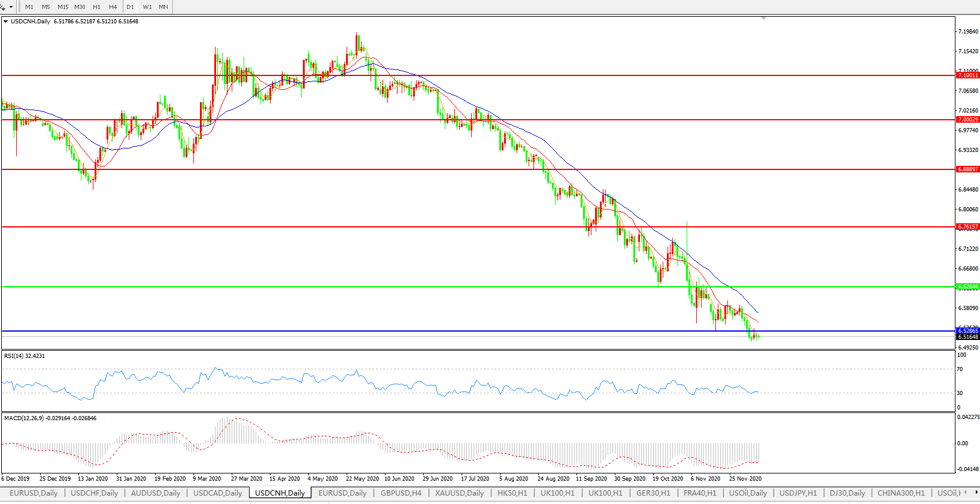Toggle the H4 timeframe
This screenshot has width=980, height=504.
pos(113,7)
